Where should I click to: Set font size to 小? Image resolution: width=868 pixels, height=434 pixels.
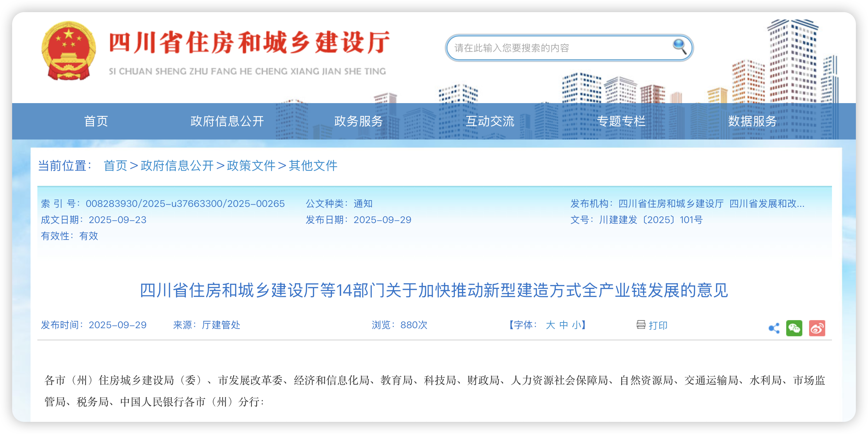click(x=576, y=325)
